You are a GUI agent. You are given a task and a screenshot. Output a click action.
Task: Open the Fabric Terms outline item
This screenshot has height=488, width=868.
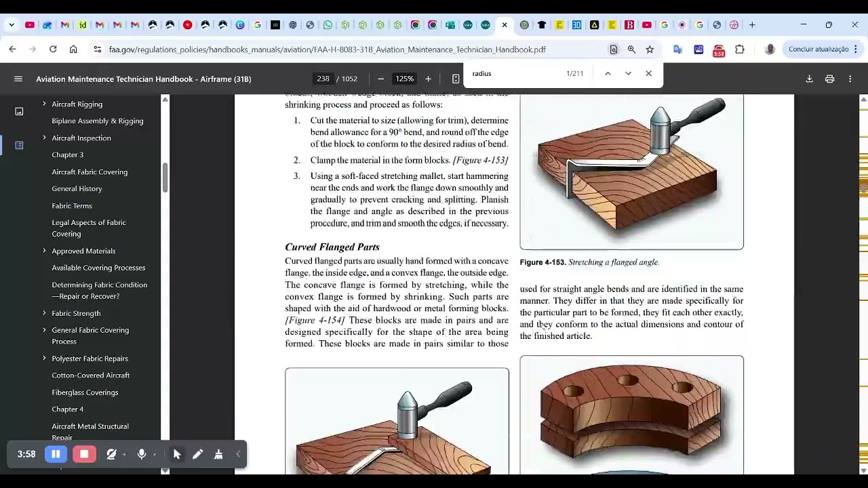click(72, 205)
